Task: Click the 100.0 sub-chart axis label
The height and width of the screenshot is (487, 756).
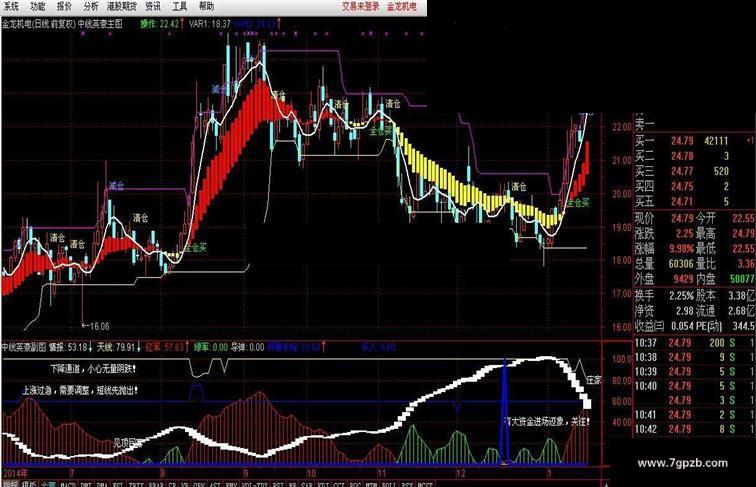Action: point(621,359)
